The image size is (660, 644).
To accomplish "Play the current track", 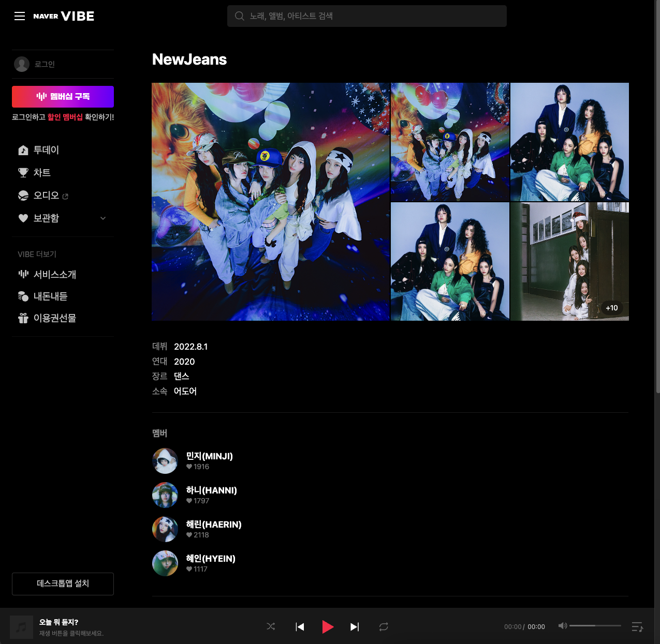I will [327, 626].
